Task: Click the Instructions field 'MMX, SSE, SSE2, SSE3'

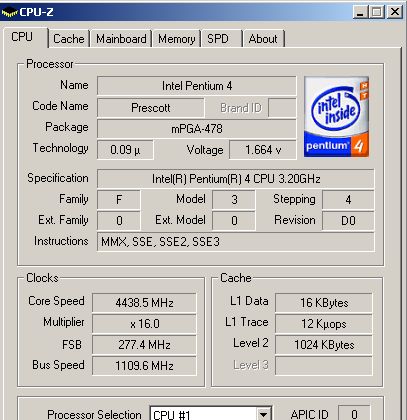Action: [x=236, y=242]
